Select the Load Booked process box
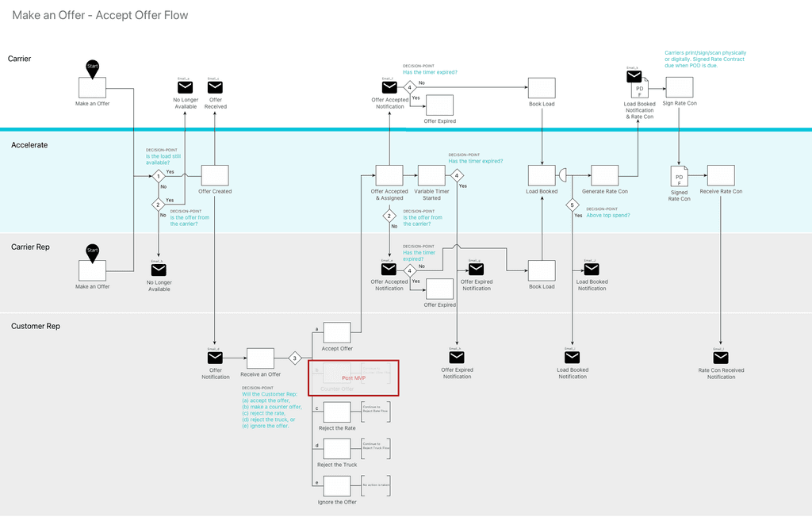812x517 pixels. (542, 175)
